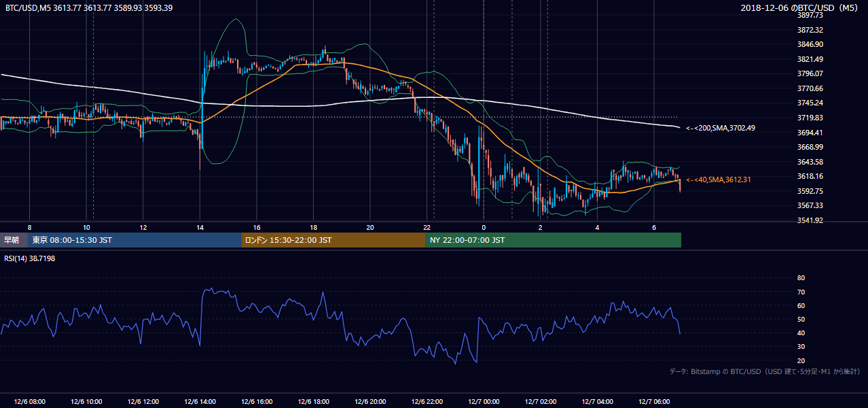Select the ロンドン 15:30-22:00 JST session bar
Viewport: 868px width, 408px height.
coord(333,240)
